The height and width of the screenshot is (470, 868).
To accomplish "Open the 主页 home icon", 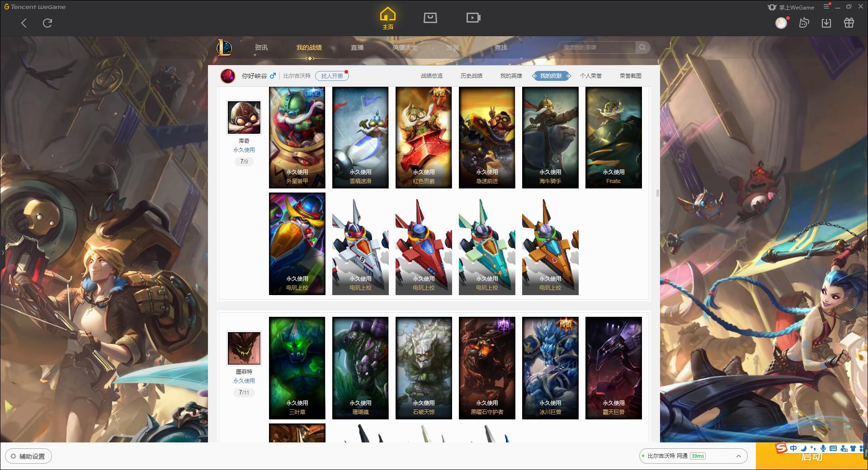I will [388, 19].
